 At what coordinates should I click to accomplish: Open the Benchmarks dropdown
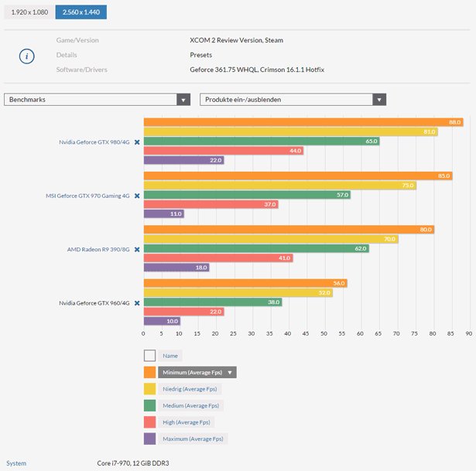click(97, 100)
